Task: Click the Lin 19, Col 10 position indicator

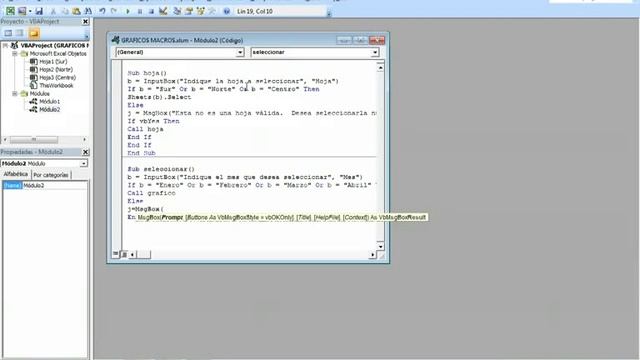Action: pyautogui.click(x=255, y=11)
